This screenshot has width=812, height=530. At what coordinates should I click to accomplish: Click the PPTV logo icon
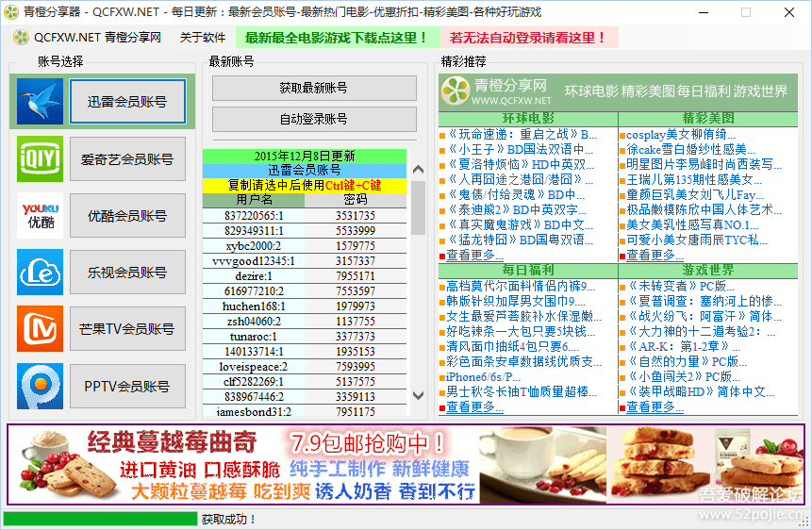[x=40, y=386]
